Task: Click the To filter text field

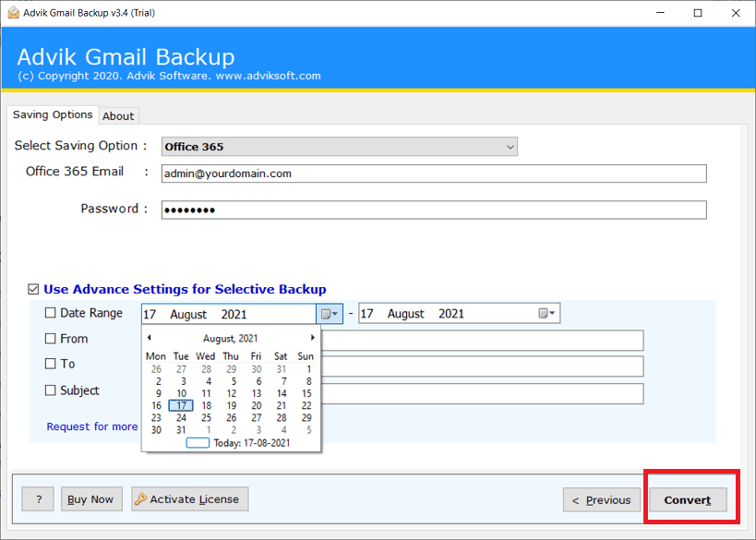Action: pyautogui.click(x=482, y=366)
